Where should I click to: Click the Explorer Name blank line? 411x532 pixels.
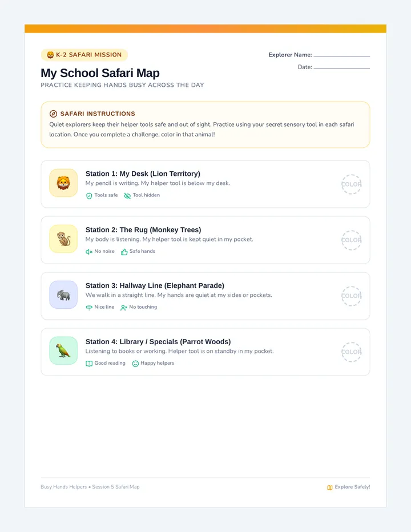coord(342,55)
